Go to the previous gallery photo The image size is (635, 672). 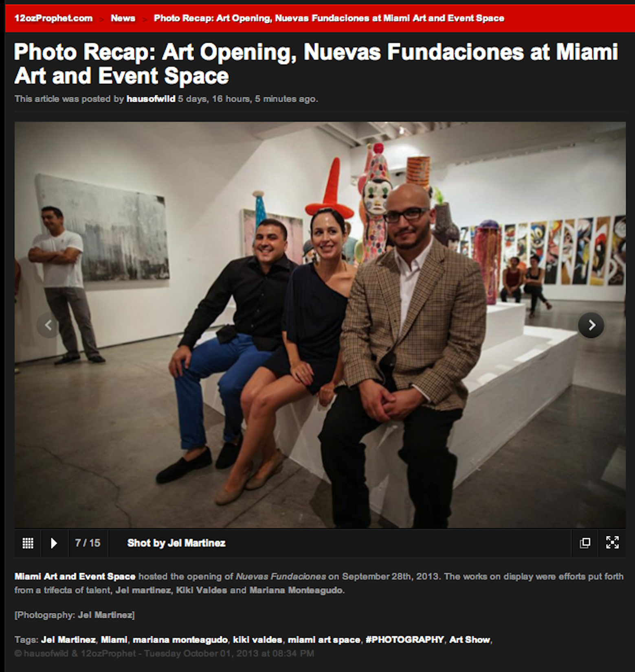[x=48, y=325]
